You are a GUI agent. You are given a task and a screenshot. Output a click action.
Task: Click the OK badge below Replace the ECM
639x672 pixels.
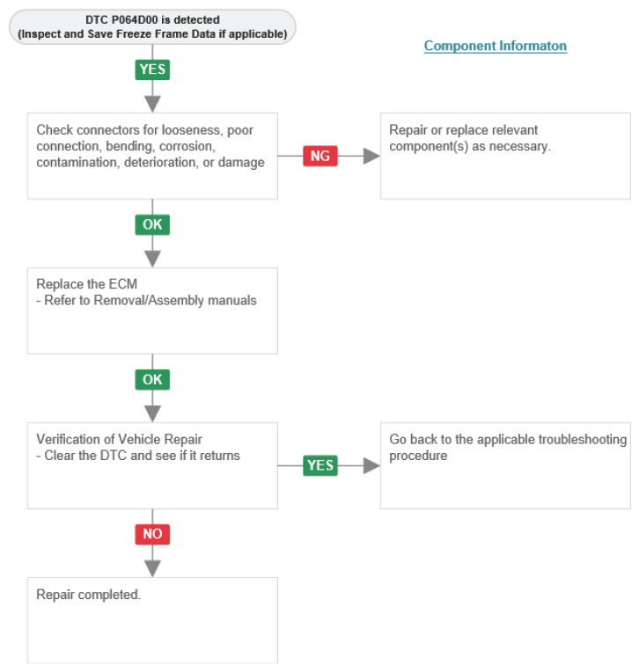[152, 380]
